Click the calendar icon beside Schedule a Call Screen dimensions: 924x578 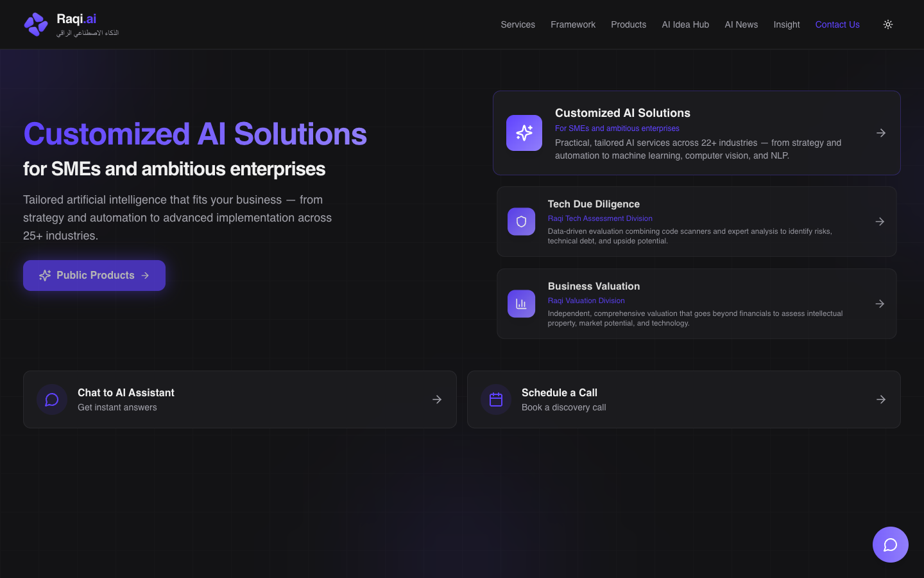[x=496, y=399]
